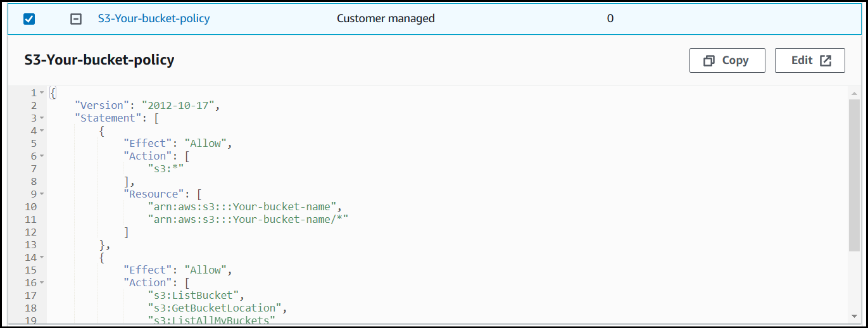868x328 pixels.
Task: Fold the Action array at line 6
Action: 42,156
